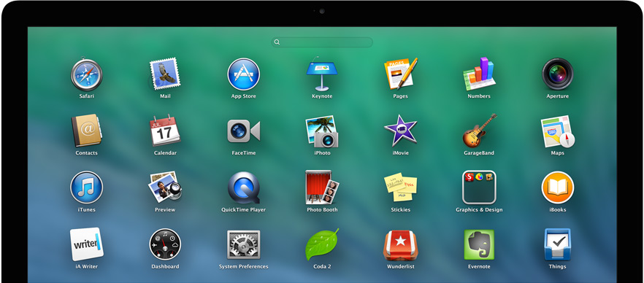Open the Safari compass icon

tap(86, 74)
